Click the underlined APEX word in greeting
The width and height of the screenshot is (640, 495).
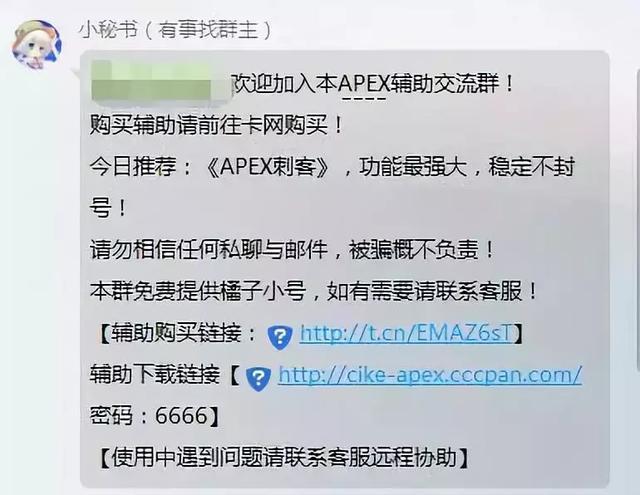[364, 84]
